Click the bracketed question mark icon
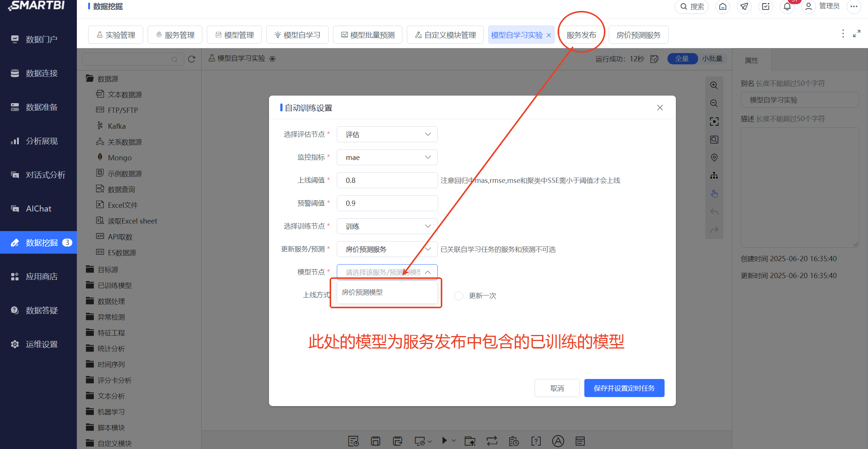Viewport: 868px width, 449px height. 536,441
